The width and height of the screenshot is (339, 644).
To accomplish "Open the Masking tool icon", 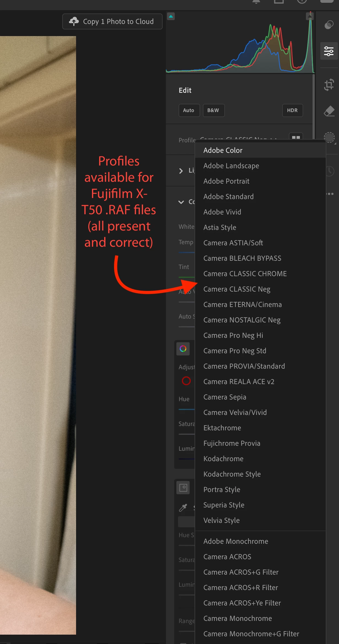I will tap(329, 137).
